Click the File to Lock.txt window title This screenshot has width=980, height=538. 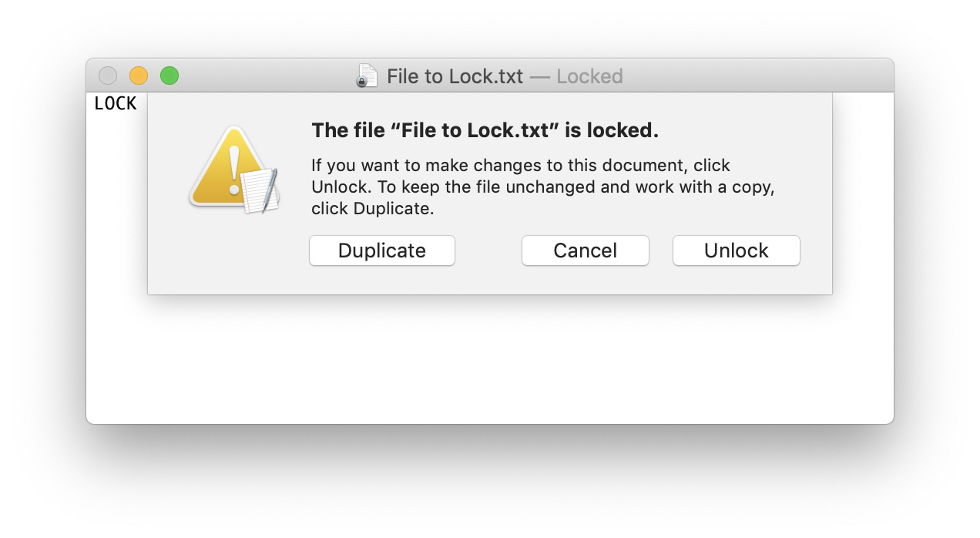coord(455,76)
